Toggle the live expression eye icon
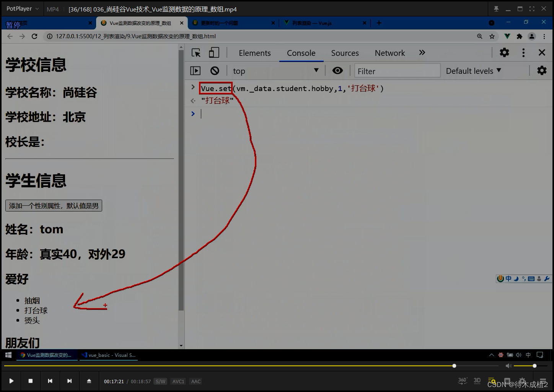Image resolution: width=554 pixels, height=392 pixels. point(337,71)
